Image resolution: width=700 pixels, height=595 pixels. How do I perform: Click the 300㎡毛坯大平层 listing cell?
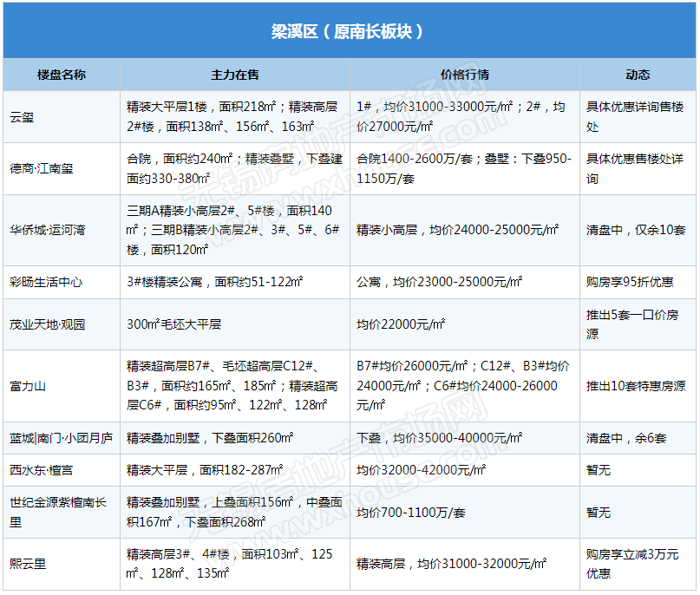(174, 324)
